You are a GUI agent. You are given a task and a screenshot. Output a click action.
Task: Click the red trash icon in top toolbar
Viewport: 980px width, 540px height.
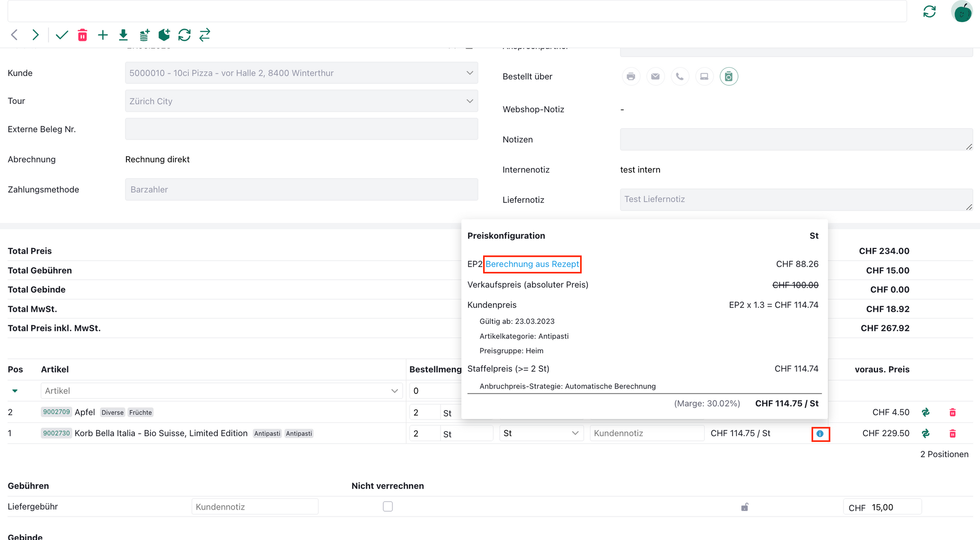82,35
